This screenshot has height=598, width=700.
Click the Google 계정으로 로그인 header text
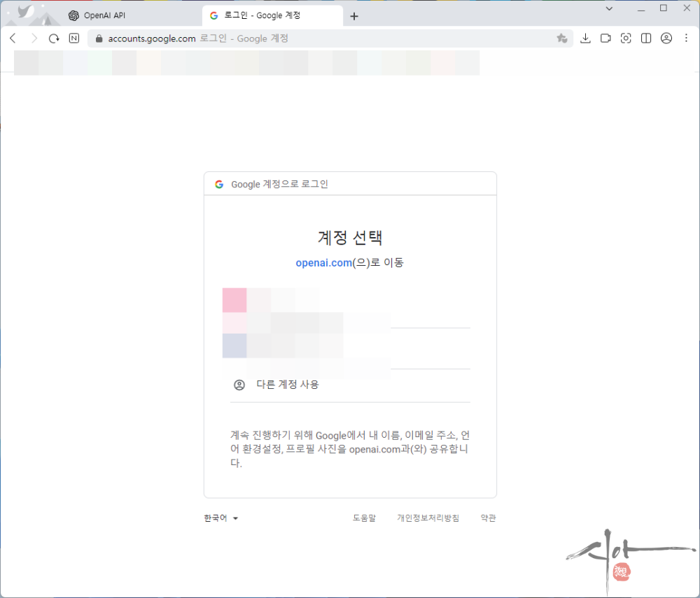(279, 184)
